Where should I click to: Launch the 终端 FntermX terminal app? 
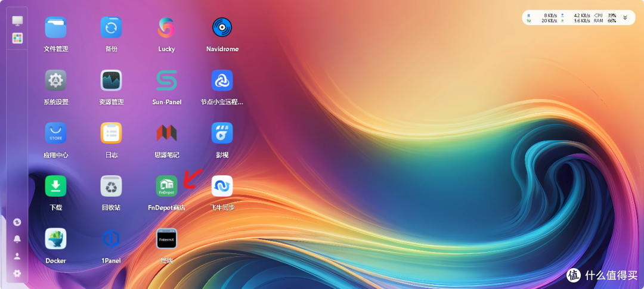[166, 238]
